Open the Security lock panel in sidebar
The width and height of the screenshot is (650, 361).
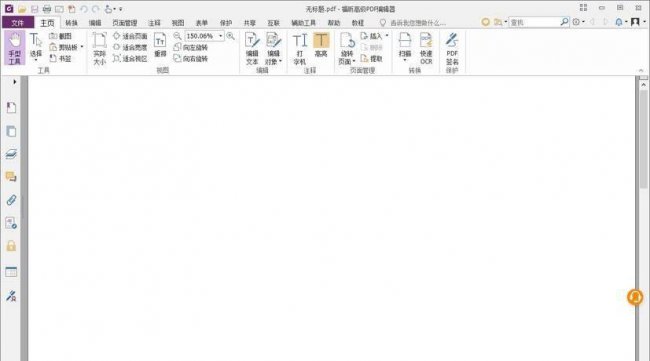[11, 246]
